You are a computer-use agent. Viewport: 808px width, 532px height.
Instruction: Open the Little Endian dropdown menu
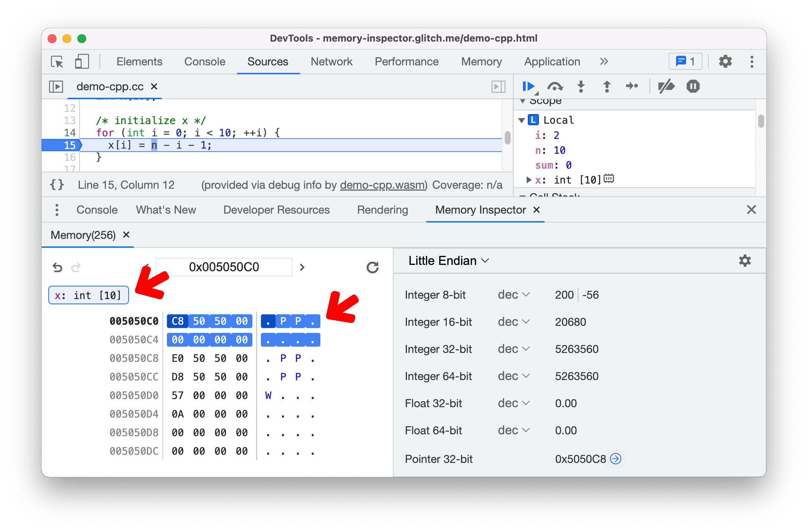(x=449, y=261)
